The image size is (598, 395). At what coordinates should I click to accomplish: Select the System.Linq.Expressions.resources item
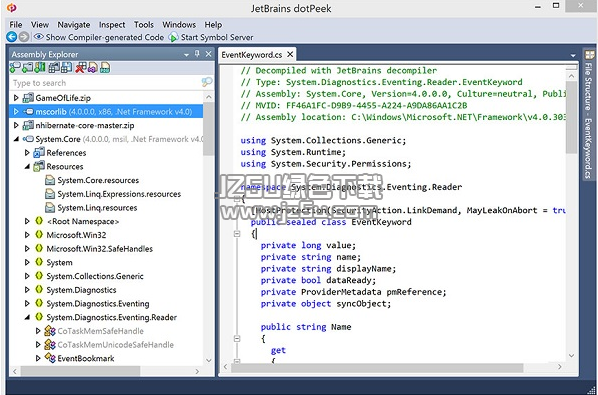(119, 194)
